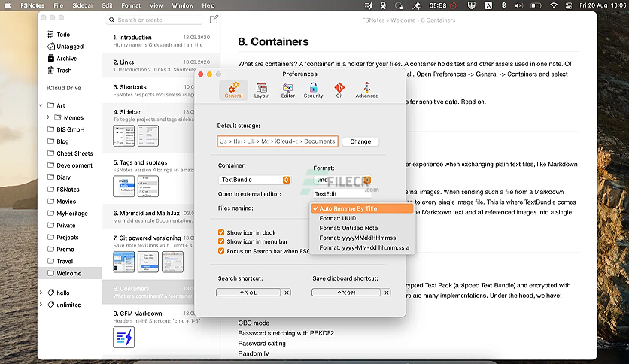Click the Trash bin icon
Screen dimensions: 629x364
point(51,70)
